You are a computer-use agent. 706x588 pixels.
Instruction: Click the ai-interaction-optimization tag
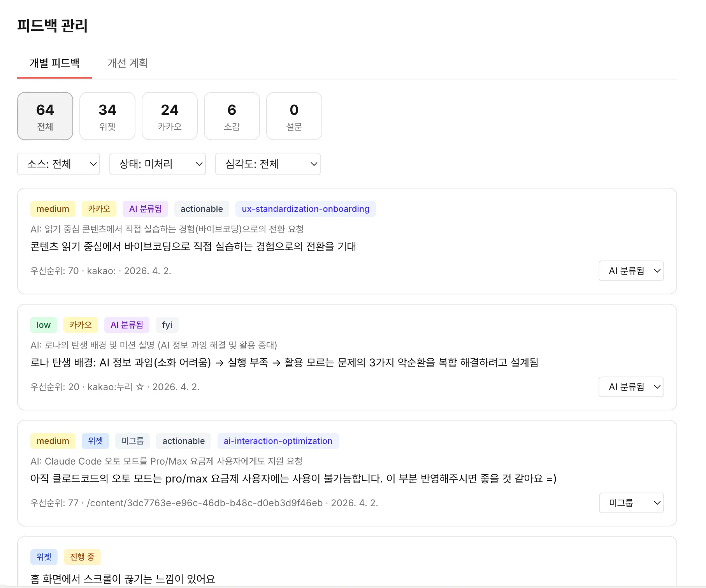[x=278, y=441]
